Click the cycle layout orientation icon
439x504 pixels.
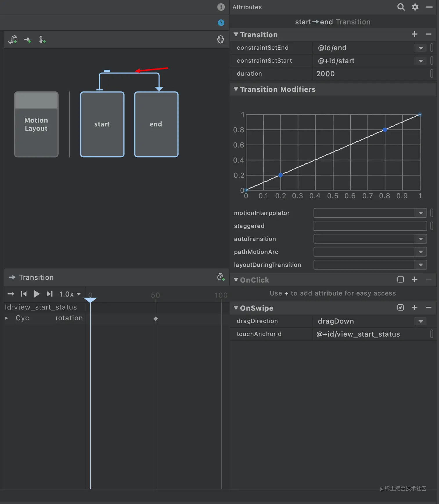(220, 39)
